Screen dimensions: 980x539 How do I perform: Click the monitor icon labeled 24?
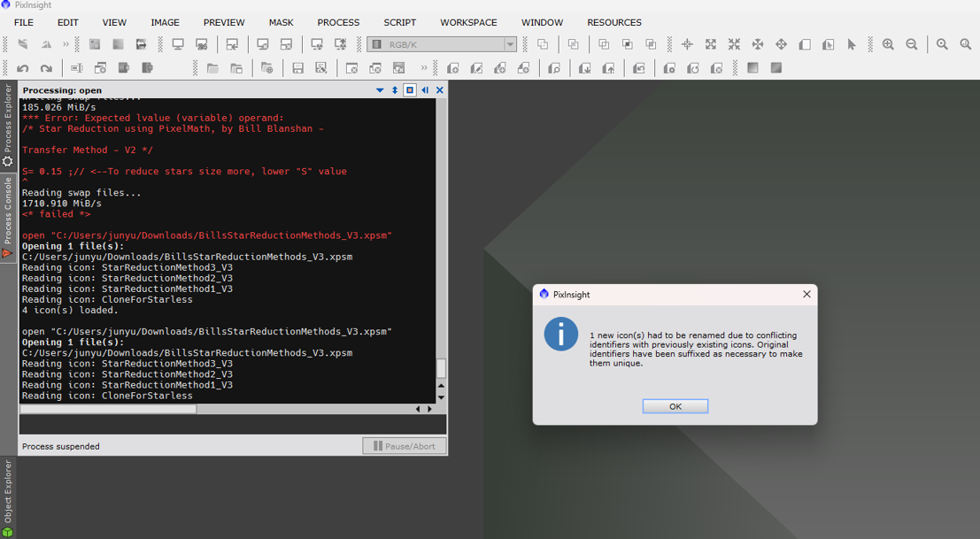pos(201,44)
